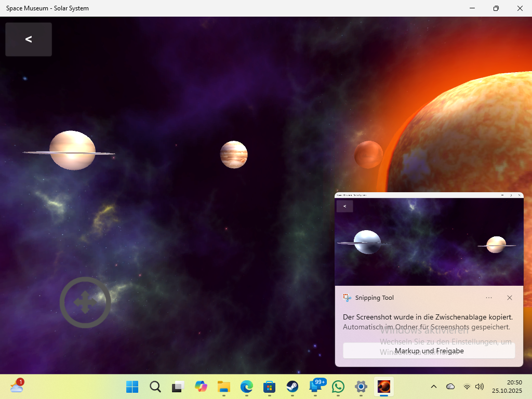Open Task View from the taskbar

click(x=178, y=387)
